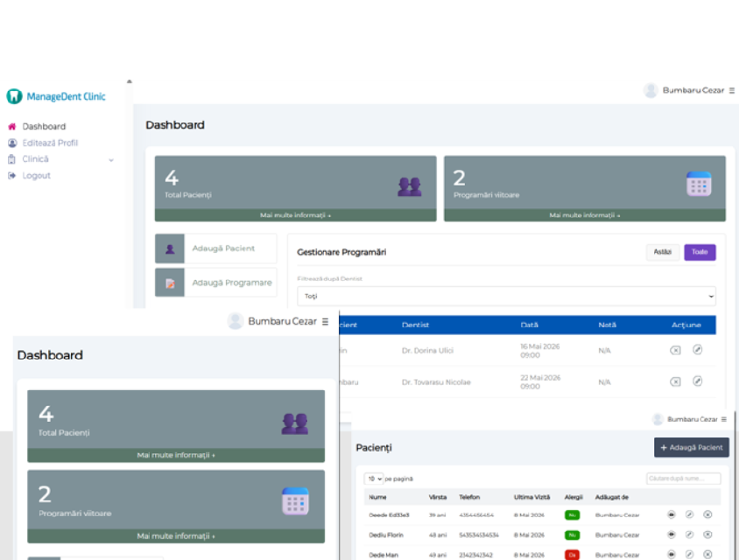Open hamburger menu in mobile dashboard header

click(x=325, y=321)
